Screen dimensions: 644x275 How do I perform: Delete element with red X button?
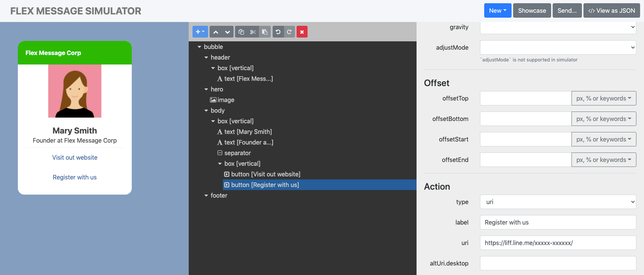302,32
